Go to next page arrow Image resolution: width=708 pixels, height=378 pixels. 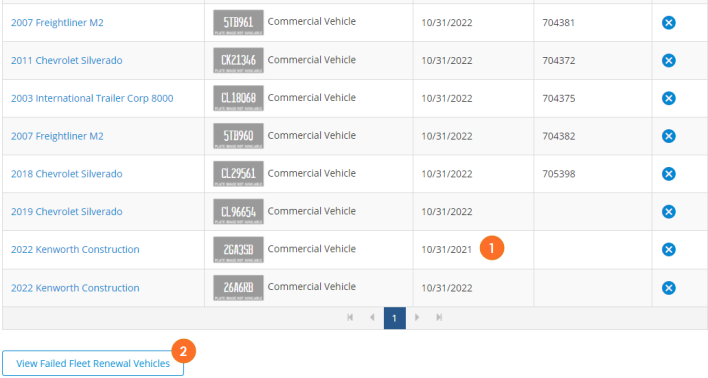pos(417,317)
